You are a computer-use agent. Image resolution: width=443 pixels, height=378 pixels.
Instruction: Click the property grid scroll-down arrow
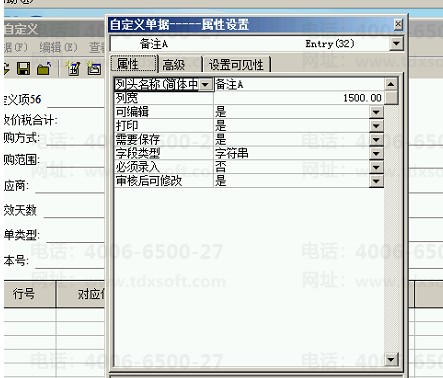(391, 359)
